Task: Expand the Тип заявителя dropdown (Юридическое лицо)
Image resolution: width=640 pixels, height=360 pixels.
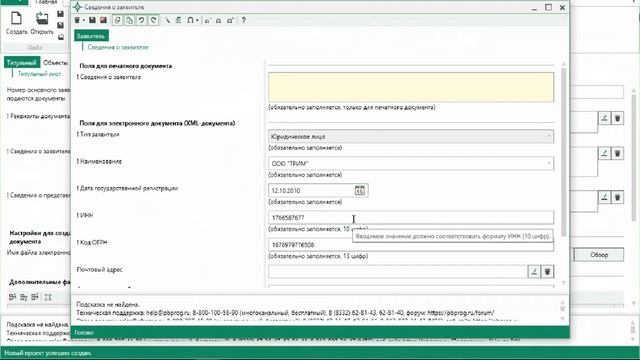Action: [x=549, y=136]
